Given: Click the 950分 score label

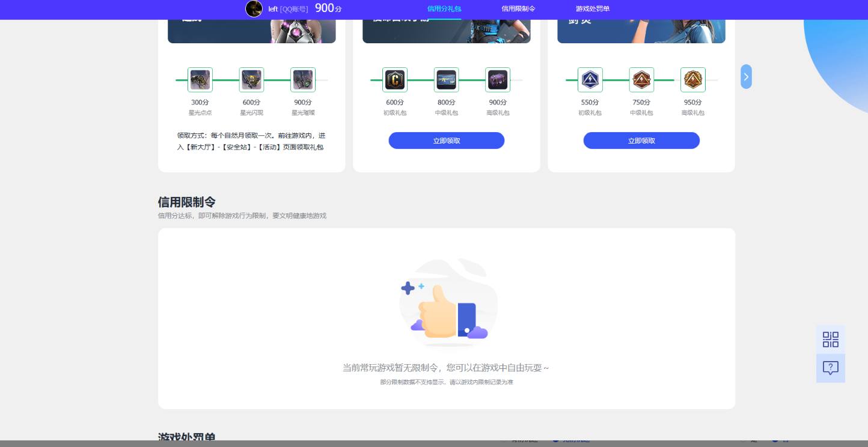Looking at the screenshot, I should tap(693, 103).
